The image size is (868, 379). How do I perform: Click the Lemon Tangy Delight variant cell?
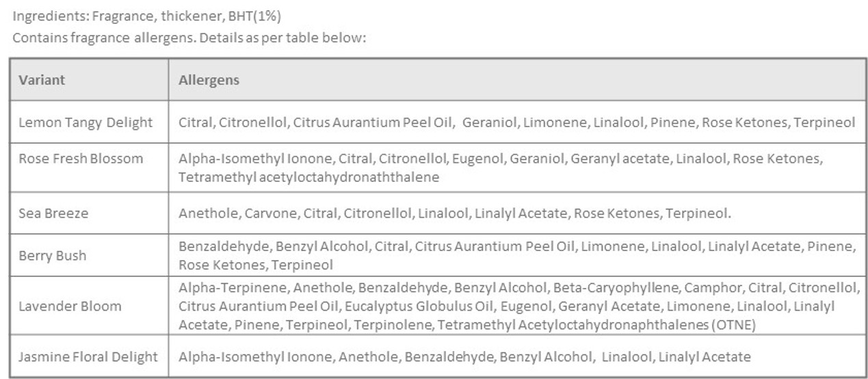(x=86, y=123)
